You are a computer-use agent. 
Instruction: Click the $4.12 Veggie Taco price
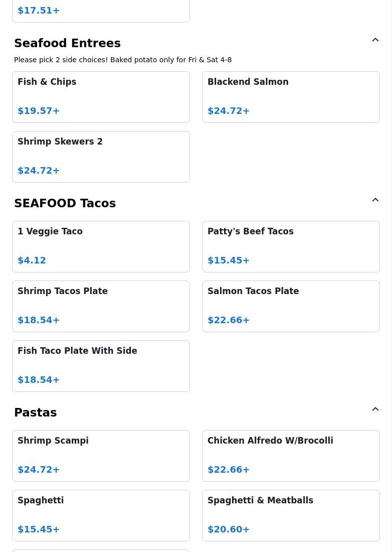(x=32, y=260)
